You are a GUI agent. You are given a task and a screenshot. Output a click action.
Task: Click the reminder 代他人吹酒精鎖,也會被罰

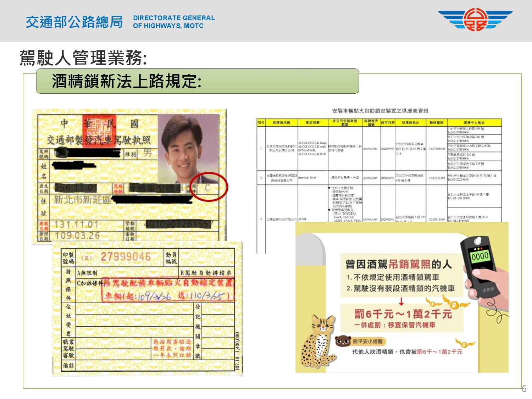[x=407, y=352]
